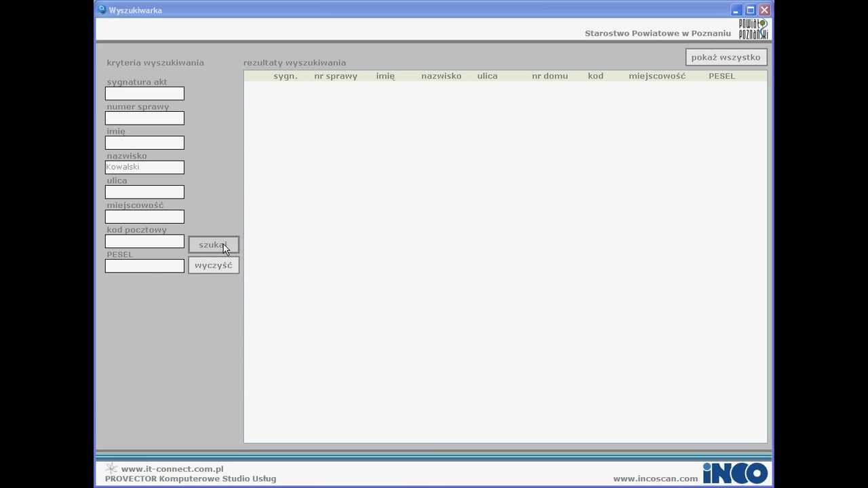Focus the miejscowość input field

point(144,216)
